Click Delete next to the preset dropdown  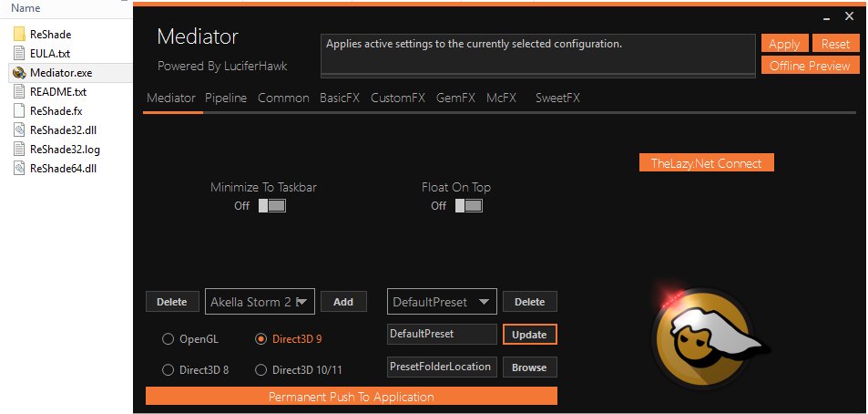[530, 302]
